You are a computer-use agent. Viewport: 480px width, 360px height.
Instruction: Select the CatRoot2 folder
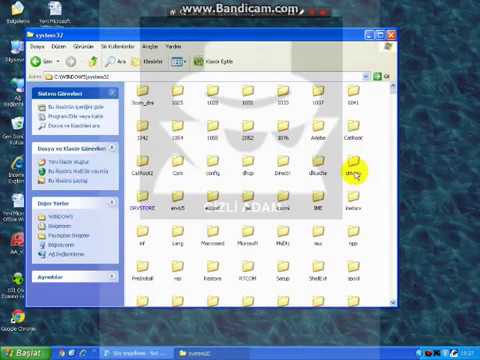tap(142, 165)
